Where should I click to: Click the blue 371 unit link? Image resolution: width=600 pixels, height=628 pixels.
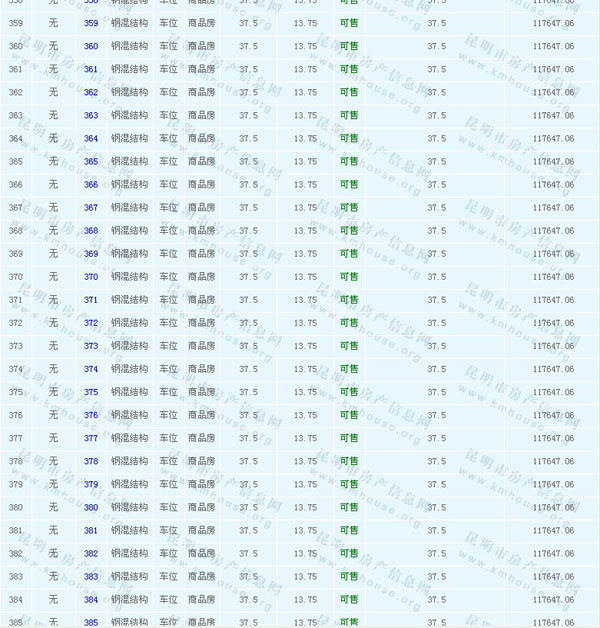(91, 300)
